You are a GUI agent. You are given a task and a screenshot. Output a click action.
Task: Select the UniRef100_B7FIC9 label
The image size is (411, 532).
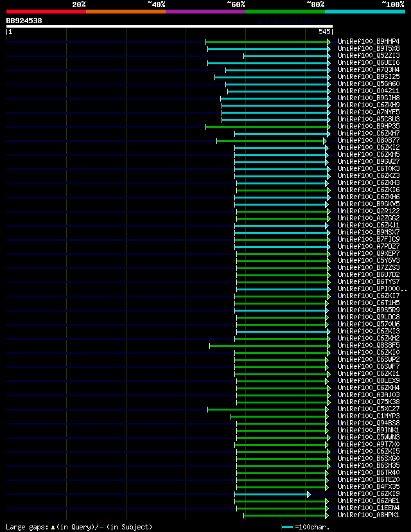[369, 240]
